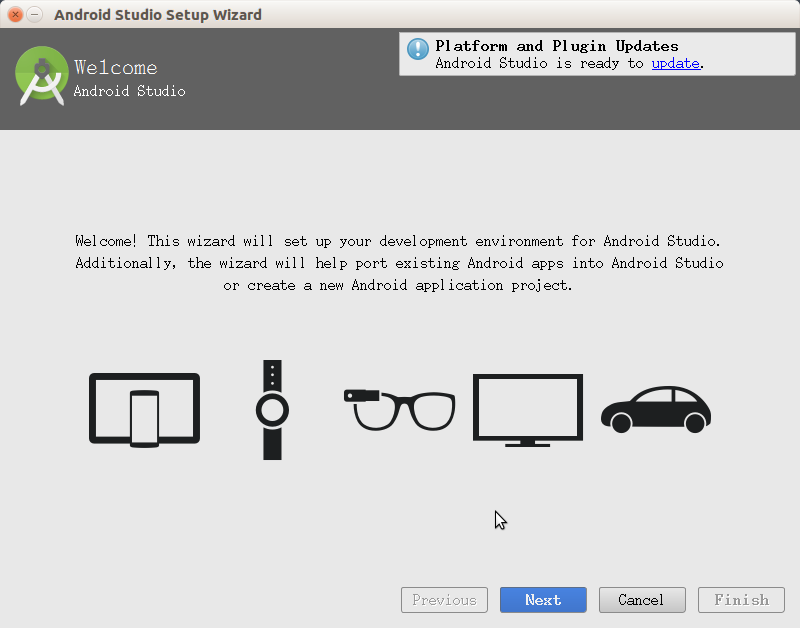Close the Setup Wizard window

point(15,14)
